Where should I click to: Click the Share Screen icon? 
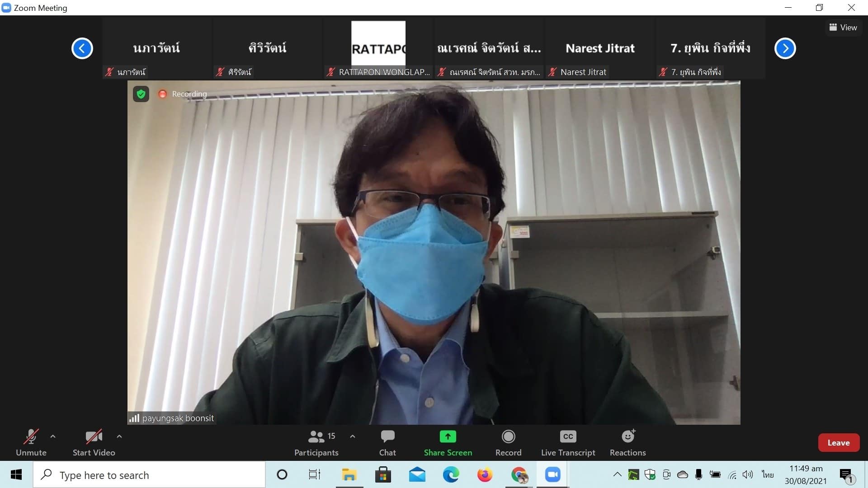(448, 436)
